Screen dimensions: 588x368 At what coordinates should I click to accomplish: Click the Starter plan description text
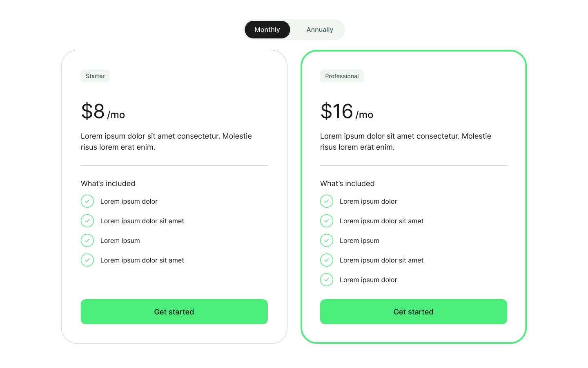click(x=166, y=141)
